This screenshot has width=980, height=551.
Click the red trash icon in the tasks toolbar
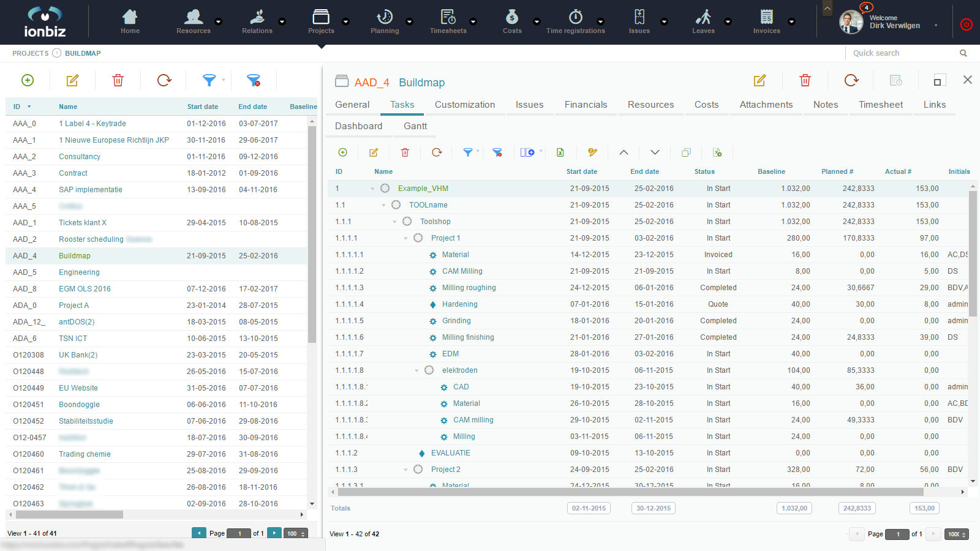pos(405,152)
